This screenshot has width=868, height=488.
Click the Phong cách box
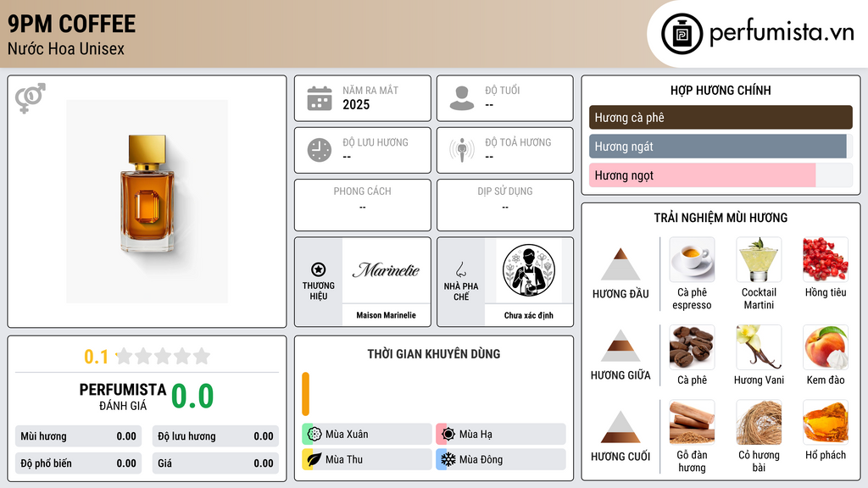363,205
